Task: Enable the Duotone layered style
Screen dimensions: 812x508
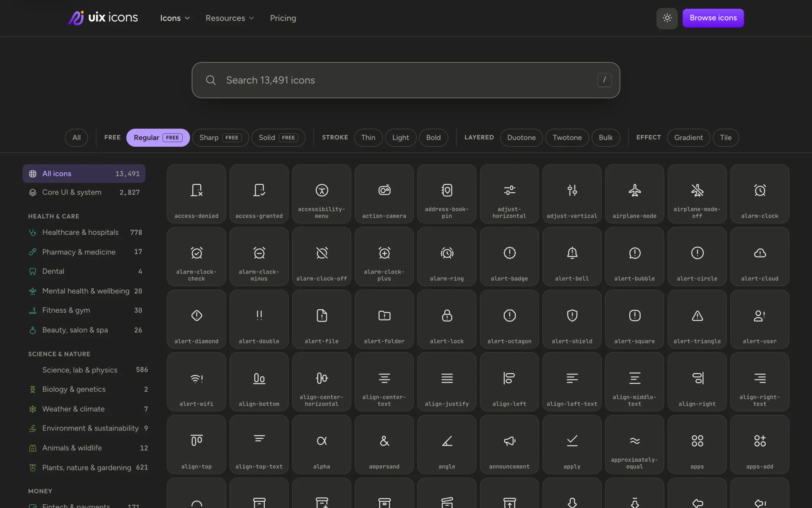Action: point(521,138)
